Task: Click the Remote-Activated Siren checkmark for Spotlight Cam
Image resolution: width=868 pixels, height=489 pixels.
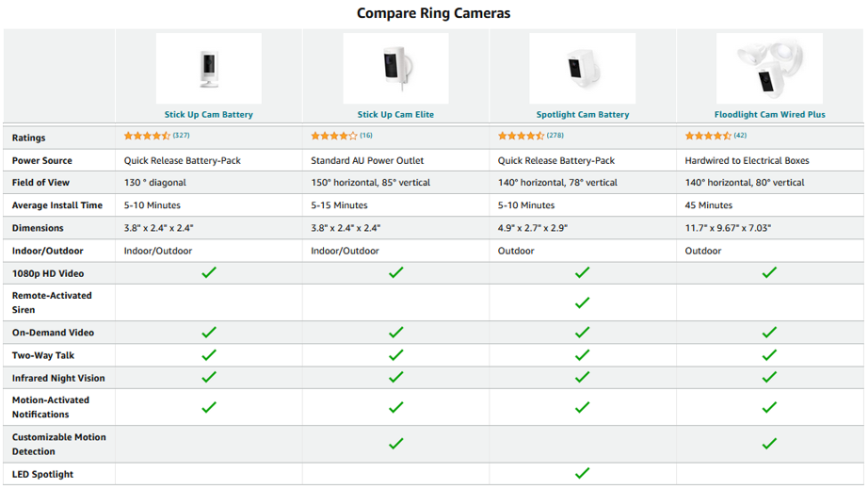Action: pyautogui.click(x=583, y=303)
